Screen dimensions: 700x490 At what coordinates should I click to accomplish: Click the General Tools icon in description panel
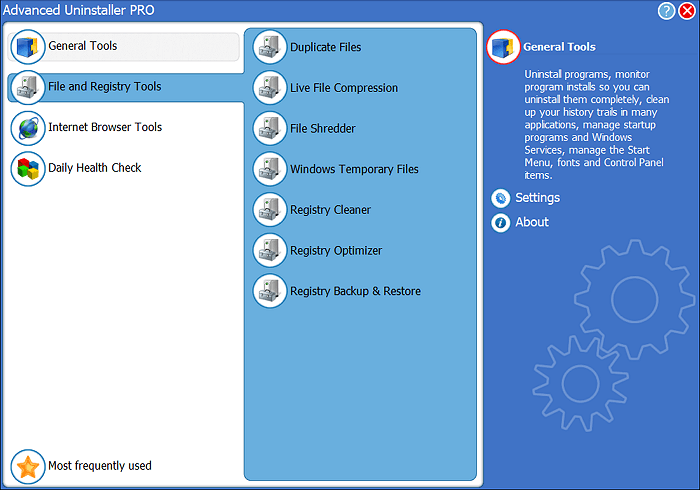504,47
